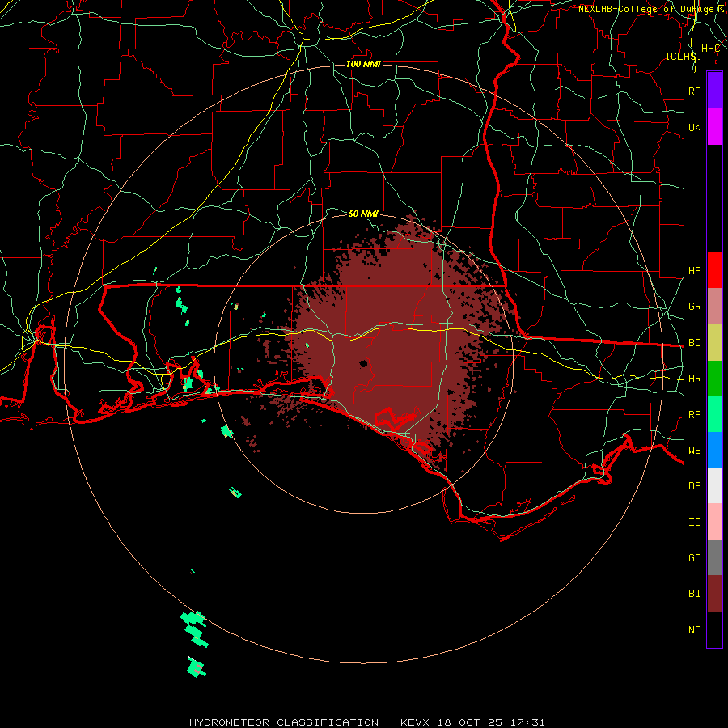Click the 'WS' legend label text
The image size is (728, 728).
[694, 451]
